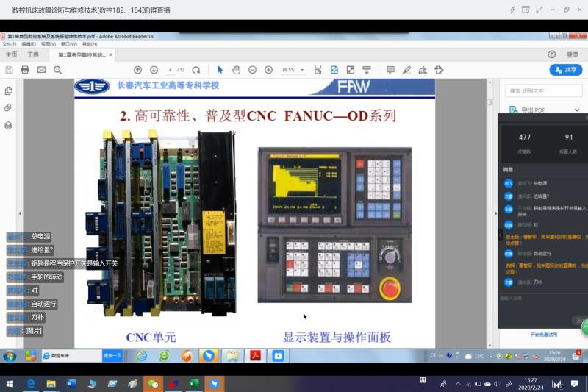The image size is (588, 392).
Task: Click the blue 共享 share button
Action: (565, 70)
